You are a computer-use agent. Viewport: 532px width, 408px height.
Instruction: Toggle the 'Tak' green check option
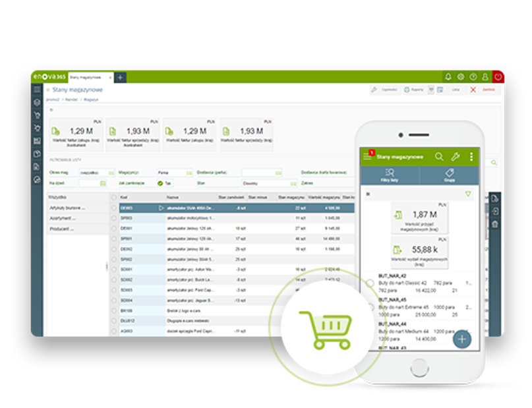pyautogui.click(x=161, y=183)
